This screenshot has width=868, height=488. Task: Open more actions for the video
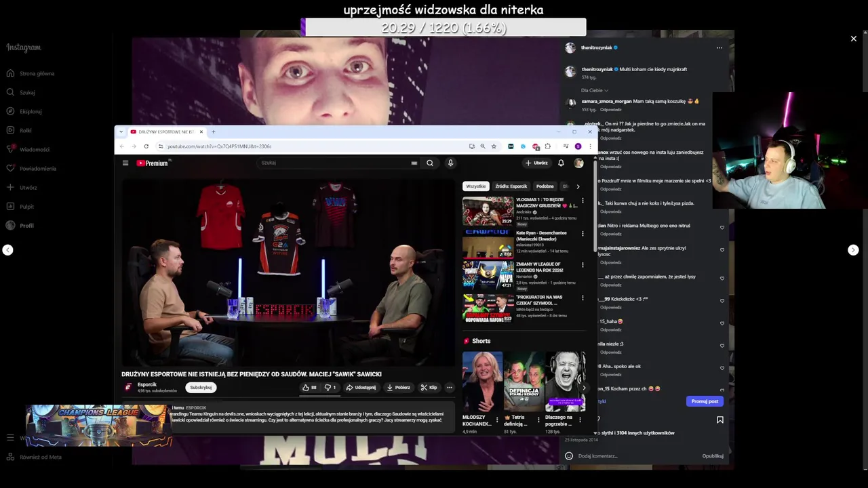449,388
